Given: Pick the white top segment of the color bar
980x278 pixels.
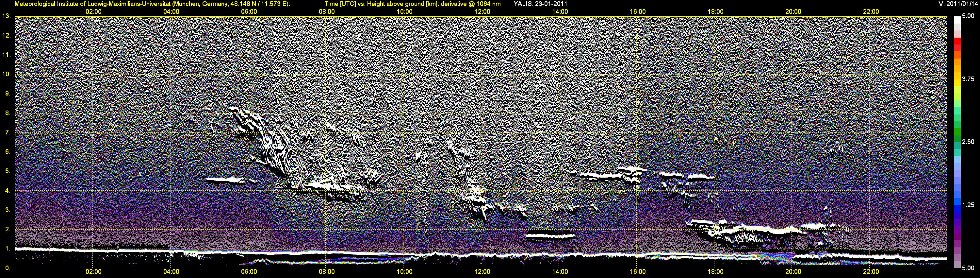Looking at the screenshot, I should tap(957, 20).
